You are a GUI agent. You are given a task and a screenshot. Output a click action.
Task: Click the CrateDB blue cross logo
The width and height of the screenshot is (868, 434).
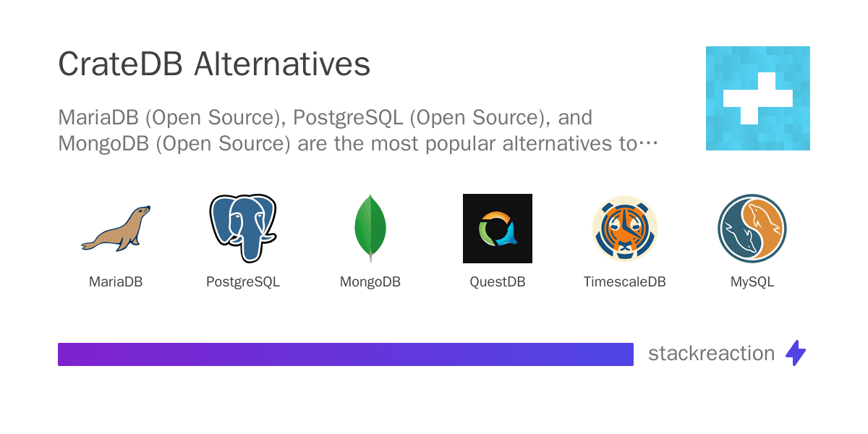click(x=758, y=98)
